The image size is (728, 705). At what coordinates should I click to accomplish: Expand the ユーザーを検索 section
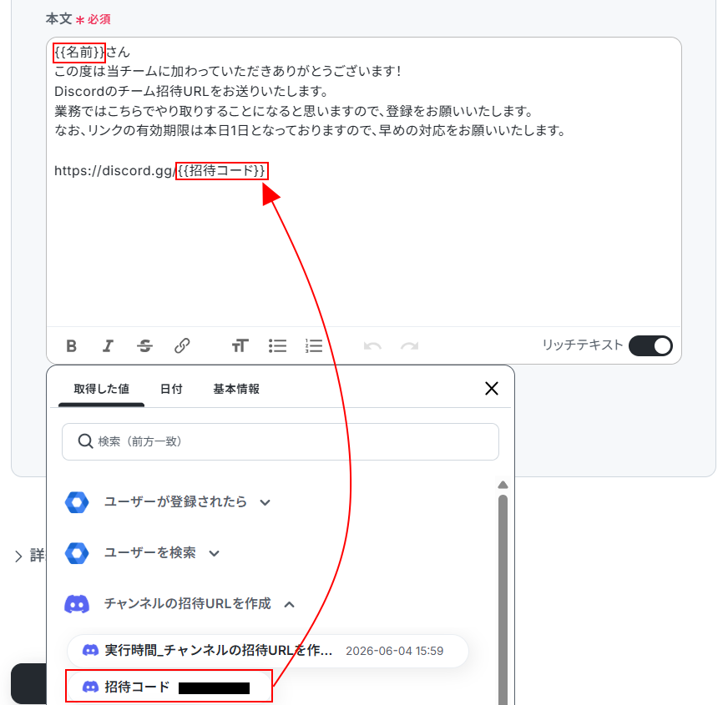142,553
